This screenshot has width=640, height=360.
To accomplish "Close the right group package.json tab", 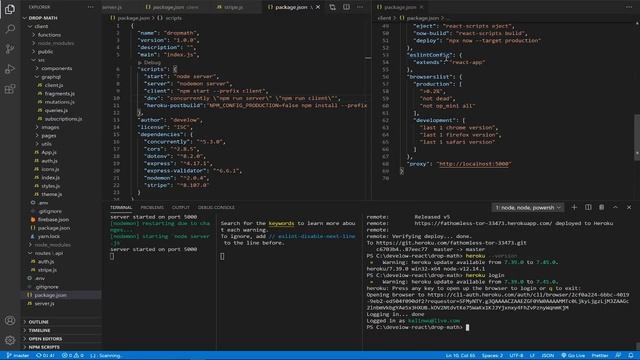I will point(422,7).
